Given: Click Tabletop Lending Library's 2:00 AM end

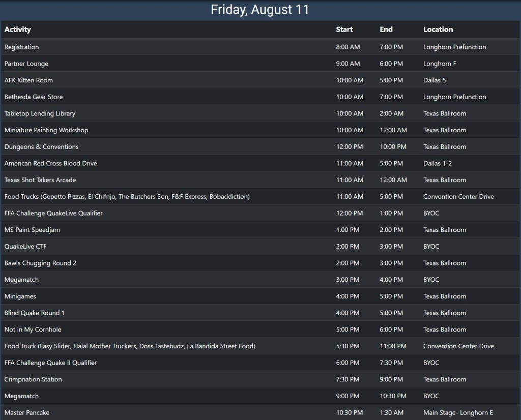Looking at the screenshot, I should coord(392,113).
